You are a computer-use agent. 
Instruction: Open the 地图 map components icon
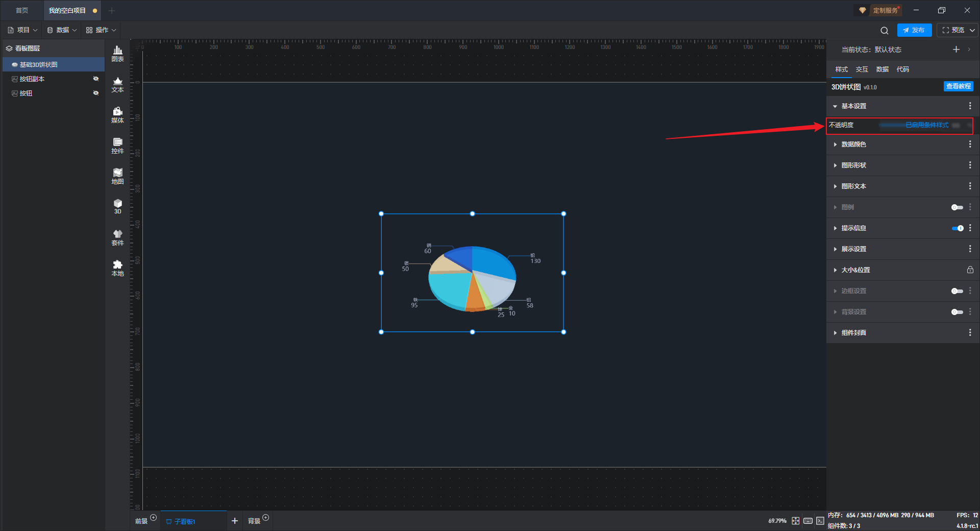coord(117,176)
